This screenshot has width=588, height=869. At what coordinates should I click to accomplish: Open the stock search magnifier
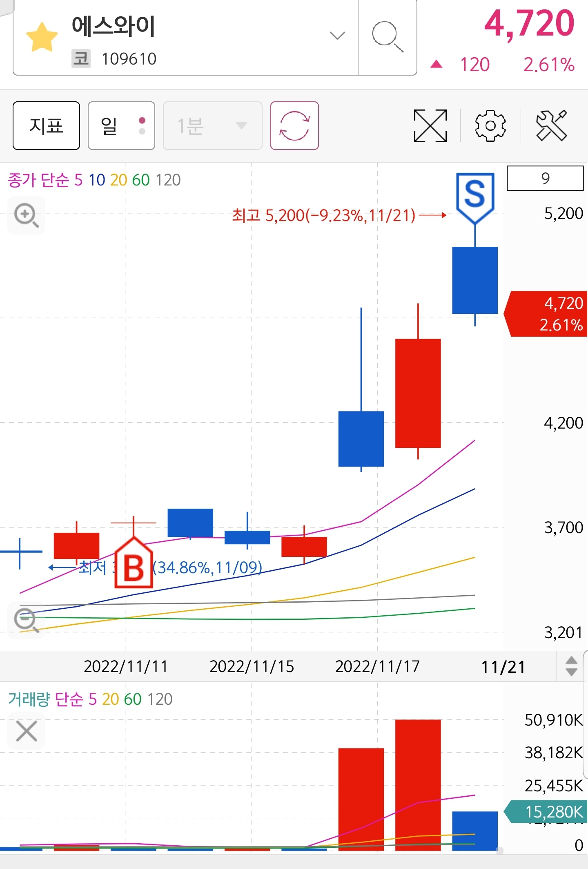388,37
